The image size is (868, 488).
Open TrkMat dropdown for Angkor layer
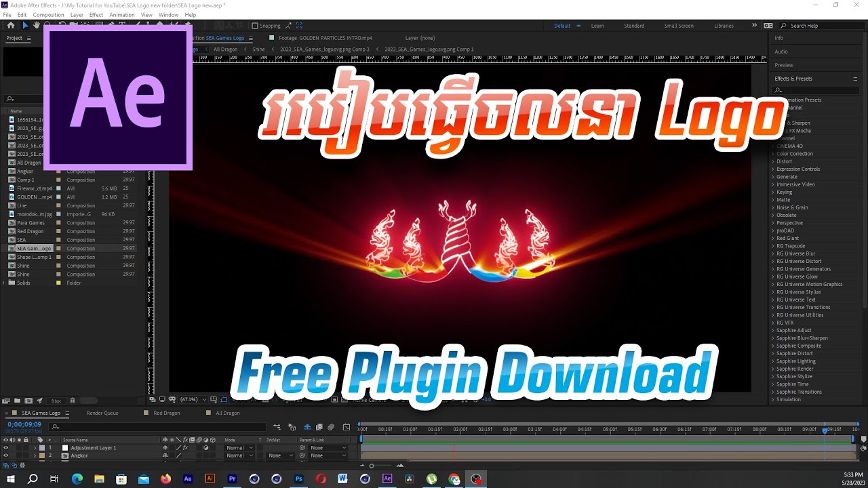281,455
